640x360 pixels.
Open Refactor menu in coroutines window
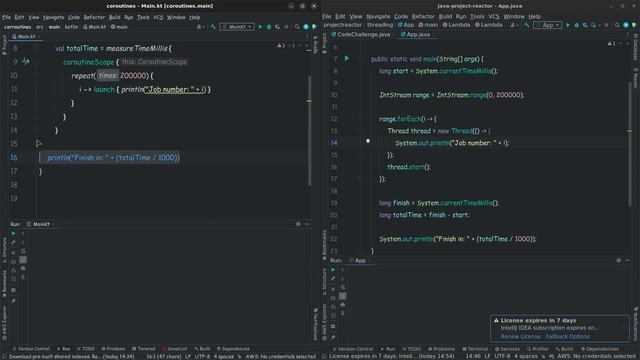(94, 17)
